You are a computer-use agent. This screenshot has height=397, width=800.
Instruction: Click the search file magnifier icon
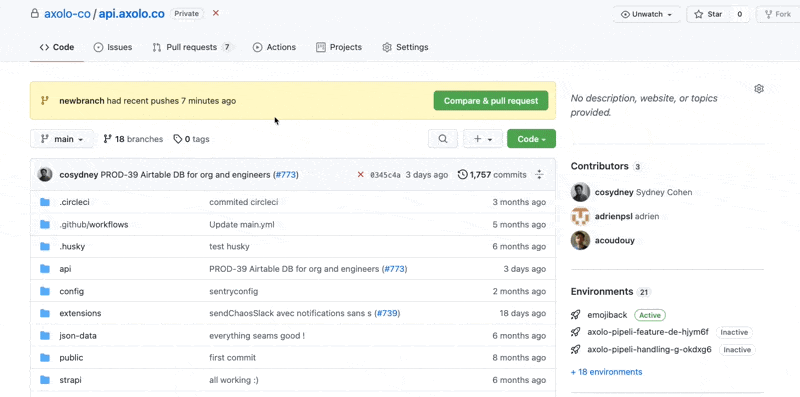click(443, 139)
